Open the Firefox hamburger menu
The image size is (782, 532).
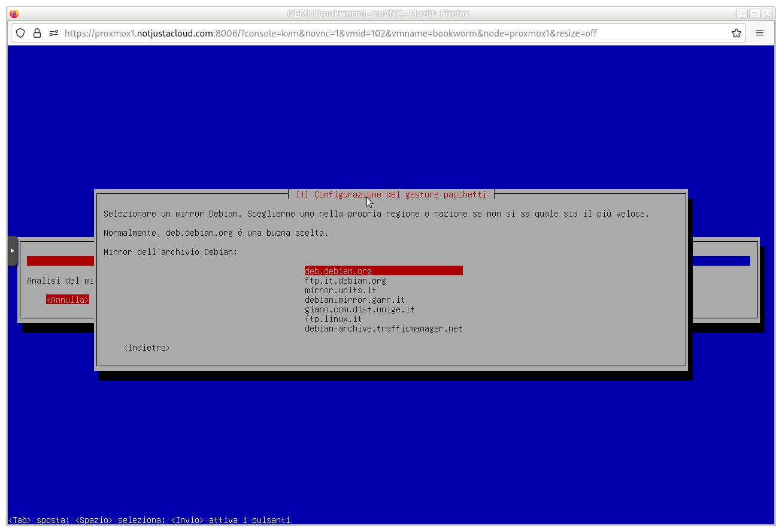(760, 33)
